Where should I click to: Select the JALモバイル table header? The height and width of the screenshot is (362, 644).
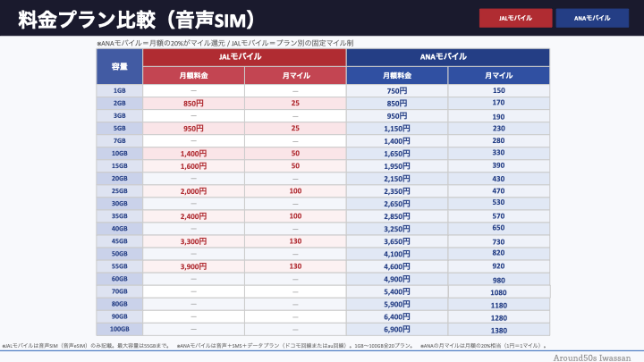[243, 56]
